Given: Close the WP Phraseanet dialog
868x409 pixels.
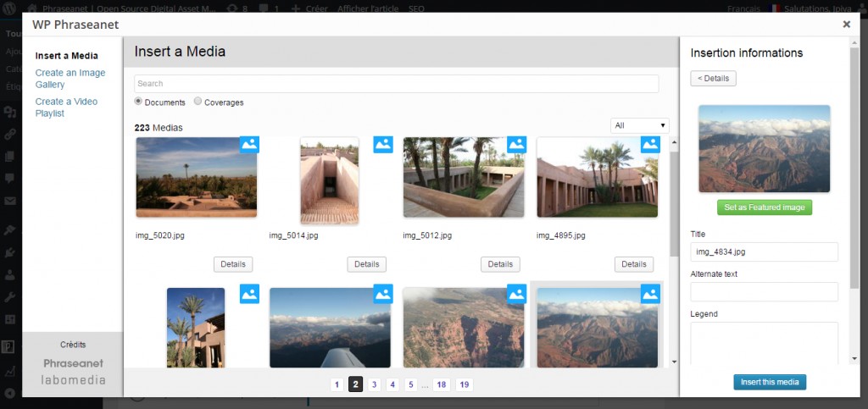Looking at the screenshot, I should tap(846, 25).
